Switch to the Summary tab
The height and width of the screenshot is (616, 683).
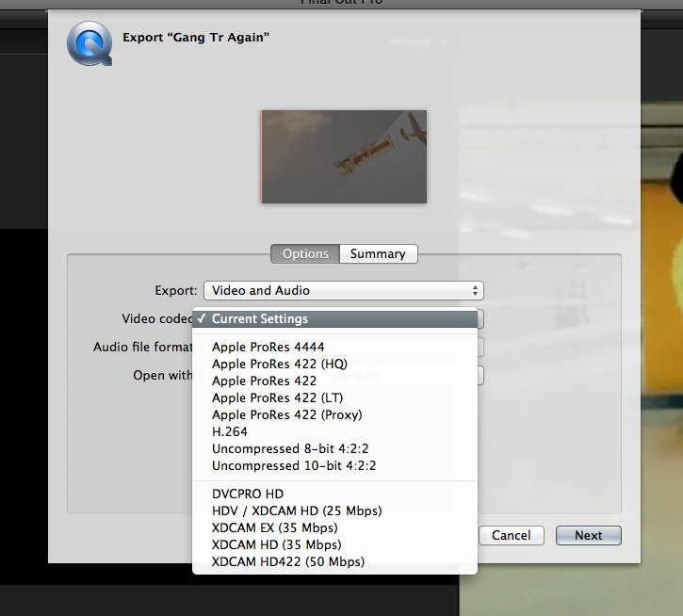[x=378, y=253]
